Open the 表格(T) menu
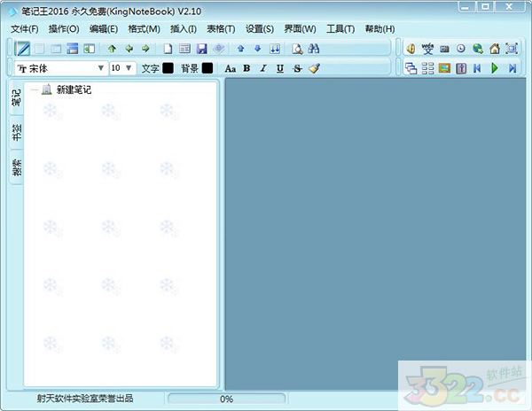This screenshot has height=411, width=532. pos(221,29)
